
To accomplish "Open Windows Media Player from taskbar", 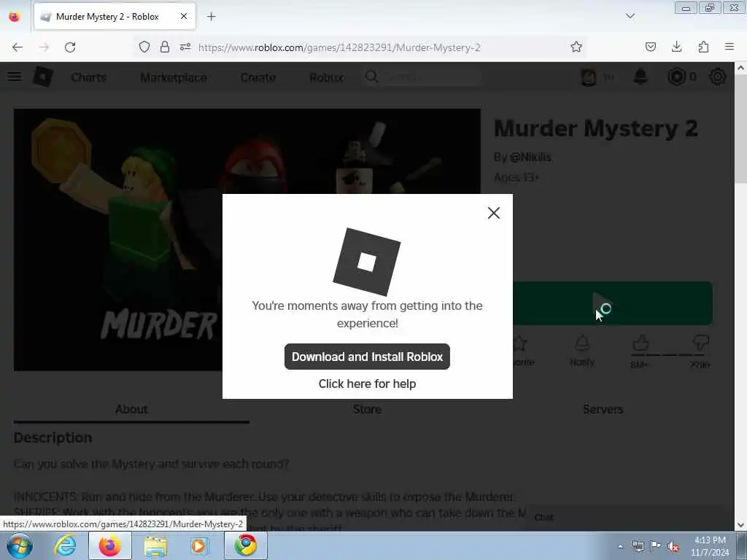I will [x=200, y=545].
